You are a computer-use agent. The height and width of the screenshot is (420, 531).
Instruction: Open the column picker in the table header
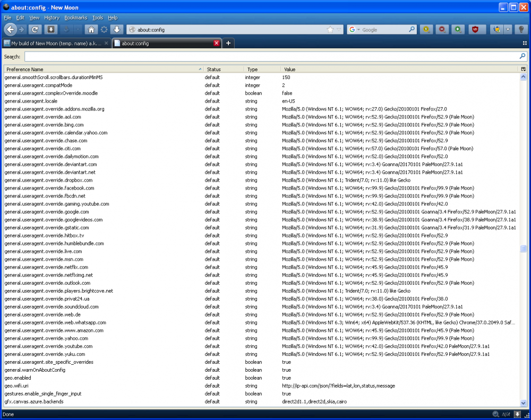[523, 69]
